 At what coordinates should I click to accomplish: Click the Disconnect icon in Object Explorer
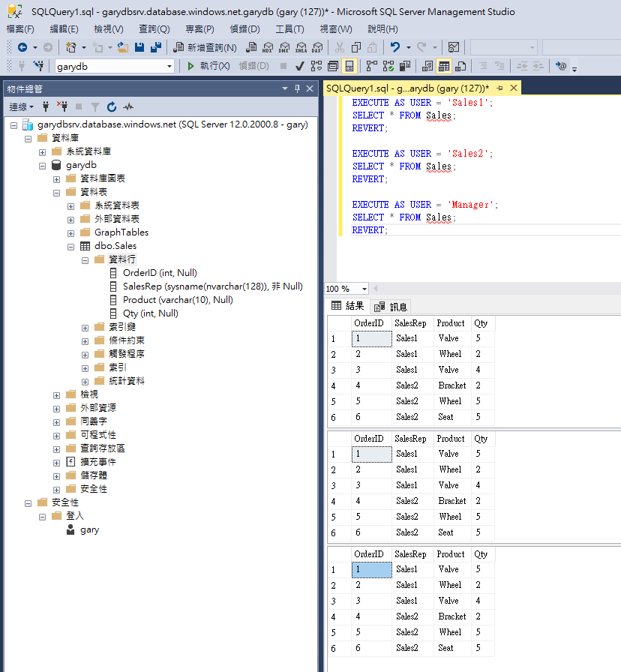click(62, 106)
